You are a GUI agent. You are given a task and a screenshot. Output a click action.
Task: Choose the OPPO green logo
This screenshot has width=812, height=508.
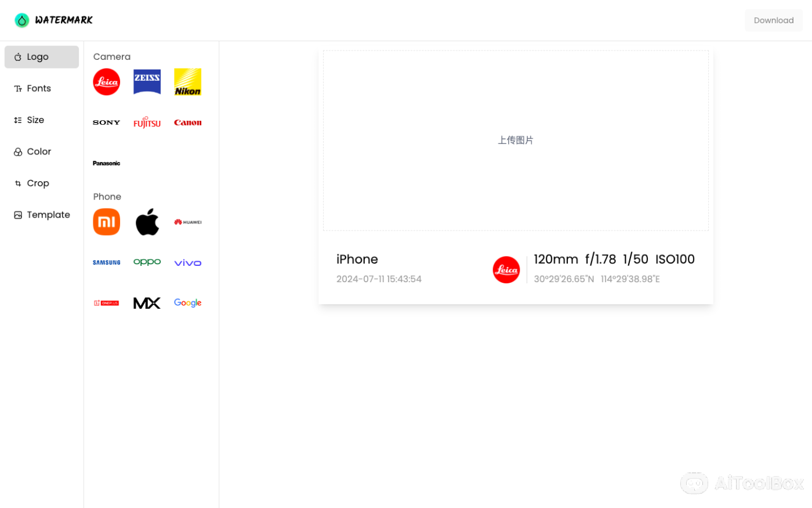147,262
